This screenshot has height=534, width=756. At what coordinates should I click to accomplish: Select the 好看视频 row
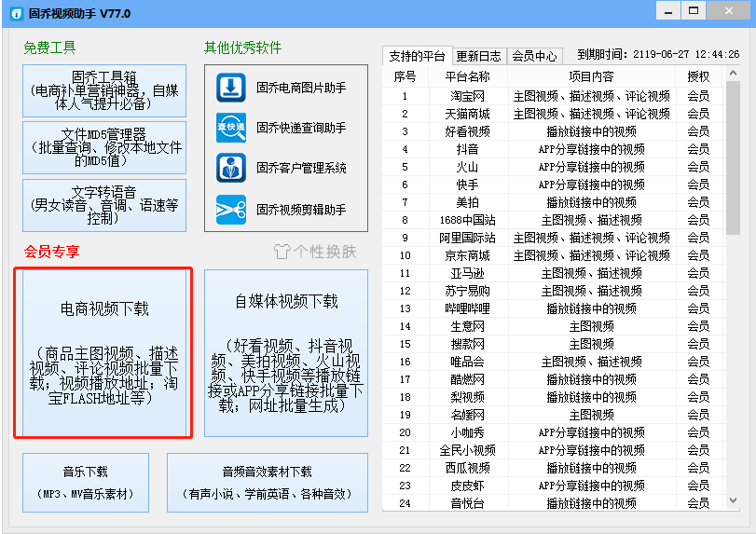[554, 131]
